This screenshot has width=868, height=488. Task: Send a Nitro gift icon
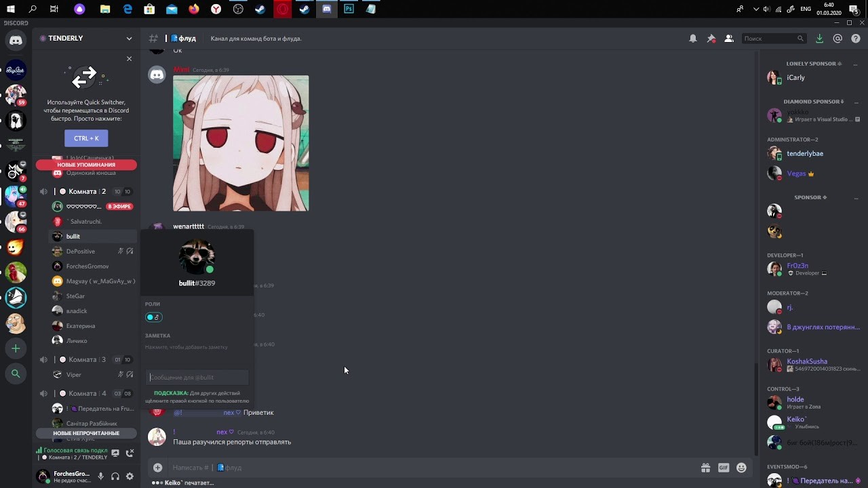point(705,468)
